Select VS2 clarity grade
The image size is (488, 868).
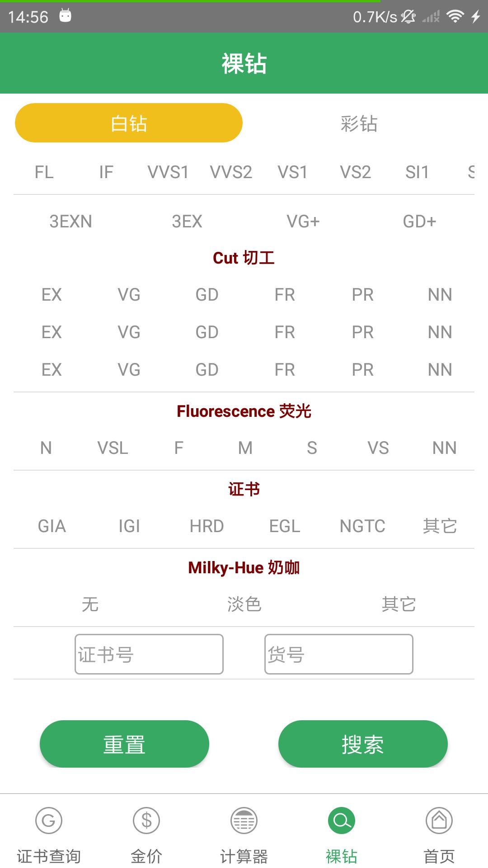coord(356,172)
